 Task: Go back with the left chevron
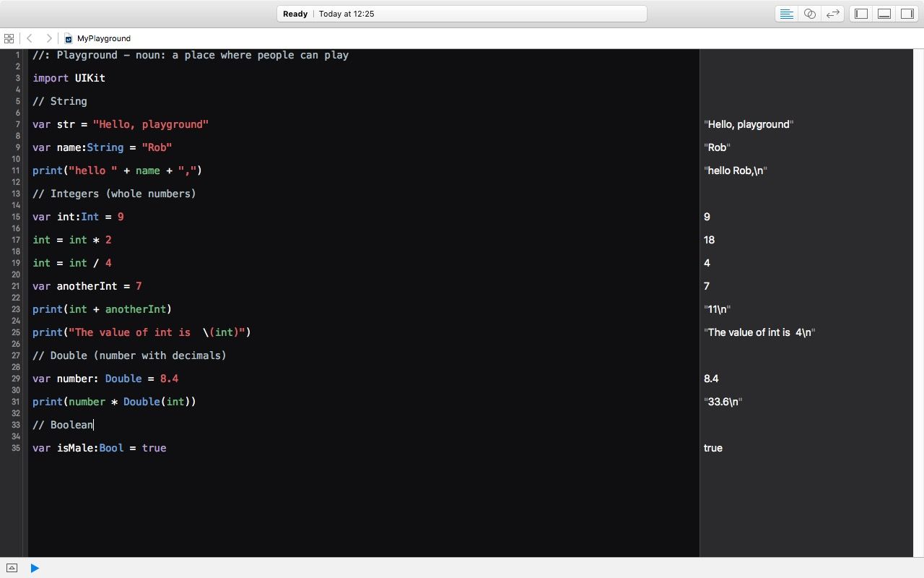(30, 38)
